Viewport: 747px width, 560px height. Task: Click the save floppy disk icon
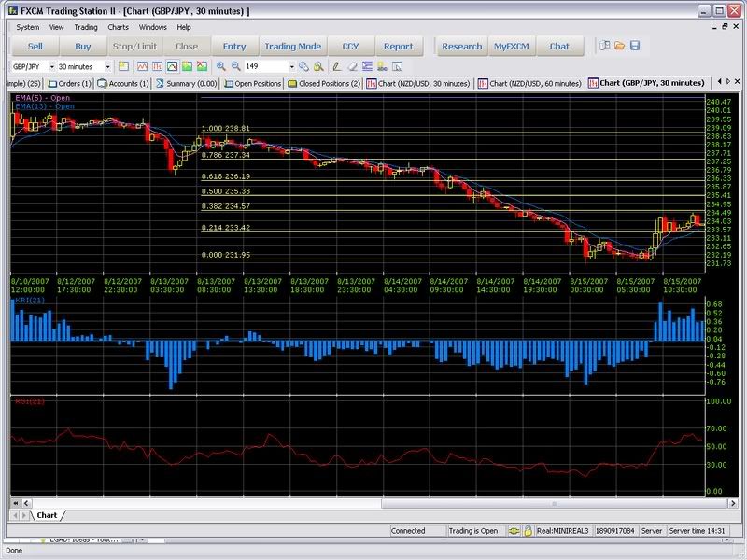pos(635,46)
